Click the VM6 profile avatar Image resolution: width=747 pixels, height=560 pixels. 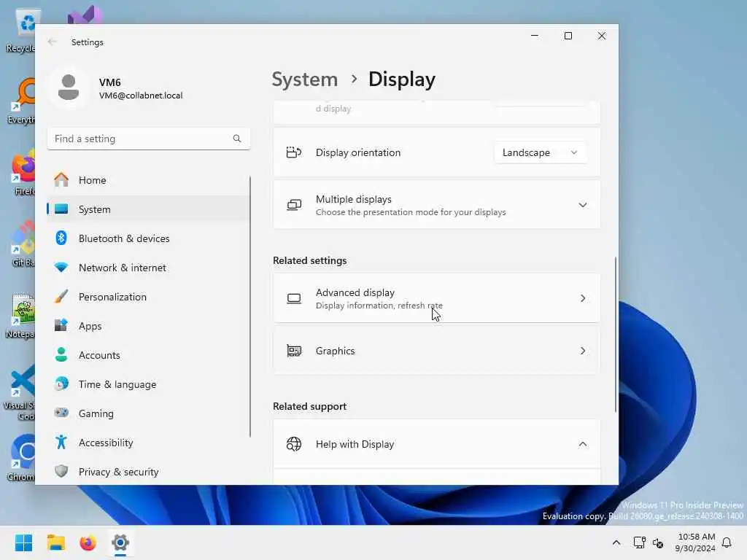[x=69, y=88]
